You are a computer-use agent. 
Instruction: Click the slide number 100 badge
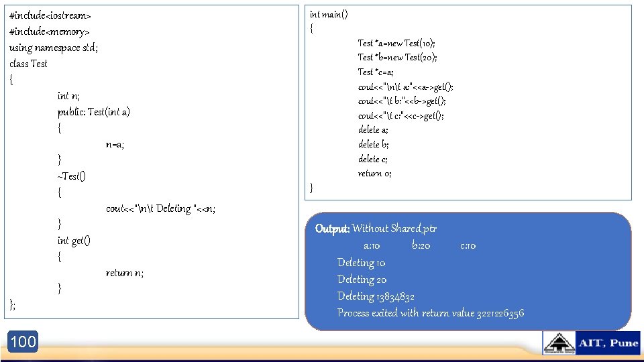tap(23, 341)
